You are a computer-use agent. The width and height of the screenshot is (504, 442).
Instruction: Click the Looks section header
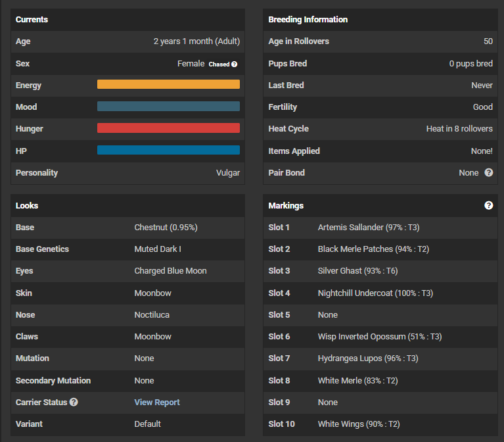pos(27,205)
